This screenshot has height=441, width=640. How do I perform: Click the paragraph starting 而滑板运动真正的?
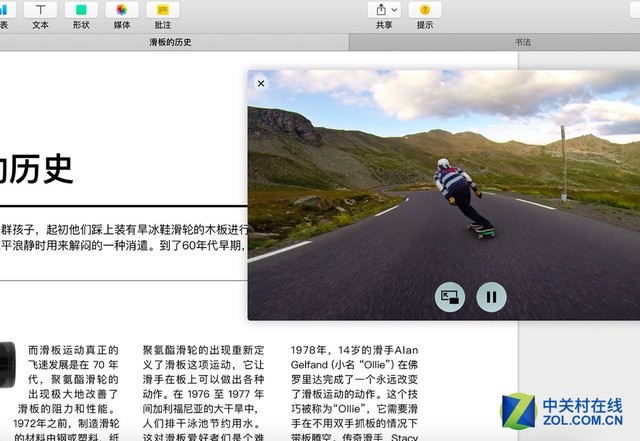66,394
